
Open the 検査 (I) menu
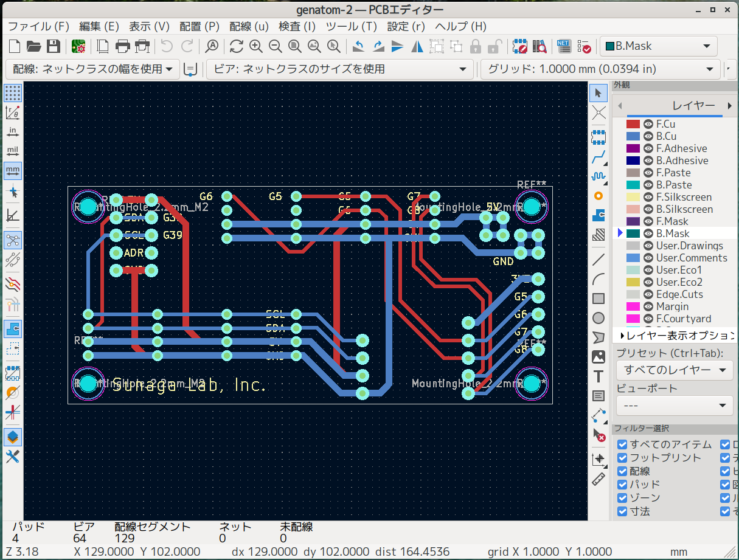click(x=297, y=27)
